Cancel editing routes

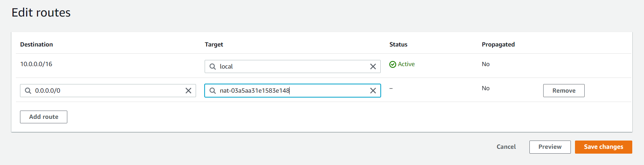pyautogui.click(x=506, y=147)
